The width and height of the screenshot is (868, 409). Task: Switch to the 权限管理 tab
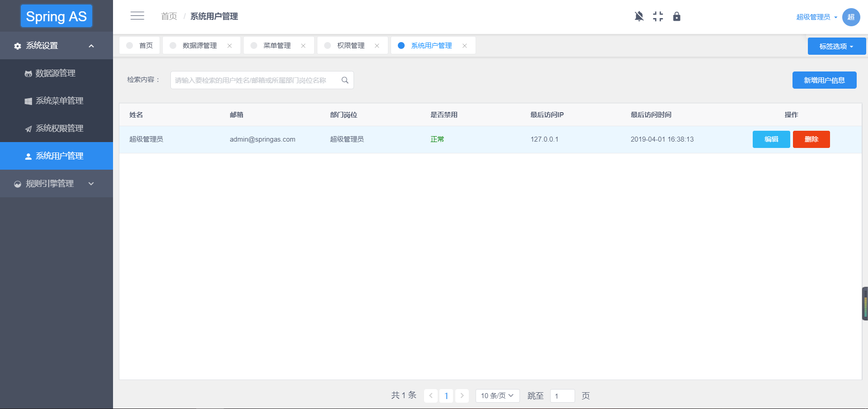click(x=350, y=45)
